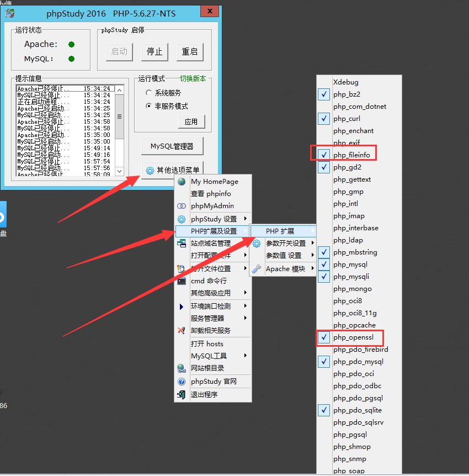Expand the 其他高级应用 submenu arrow

[246, 293]
